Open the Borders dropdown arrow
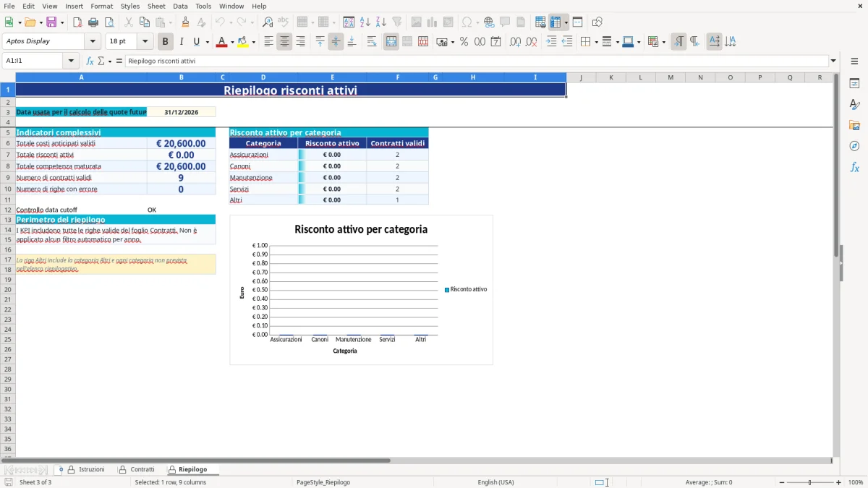Viewport: 868px width, 488px height. pyautogui.click(x=597, y=42)
